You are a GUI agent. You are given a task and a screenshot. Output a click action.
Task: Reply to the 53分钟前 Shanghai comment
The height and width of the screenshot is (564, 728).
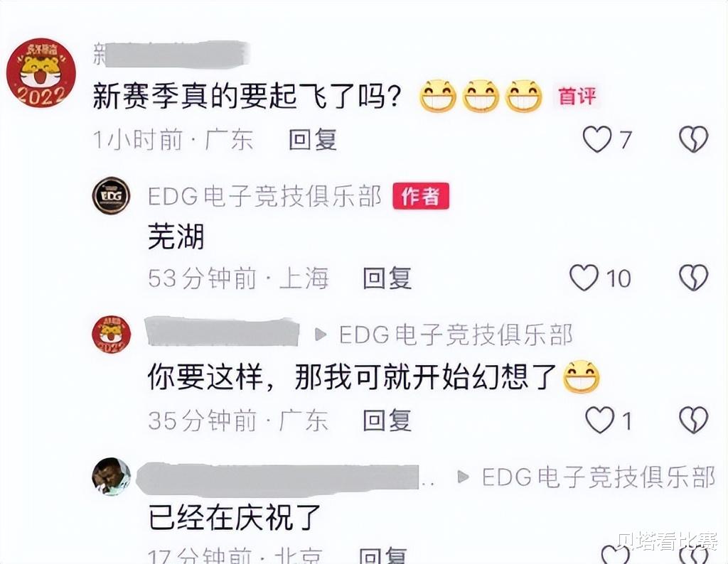[x=387, y=278]
